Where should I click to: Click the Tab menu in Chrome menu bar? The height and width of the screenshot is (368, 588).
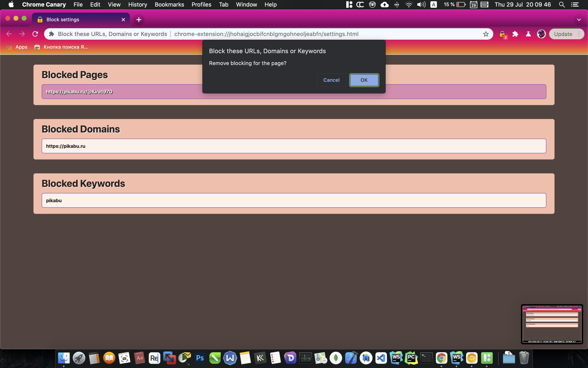point(223,5)
